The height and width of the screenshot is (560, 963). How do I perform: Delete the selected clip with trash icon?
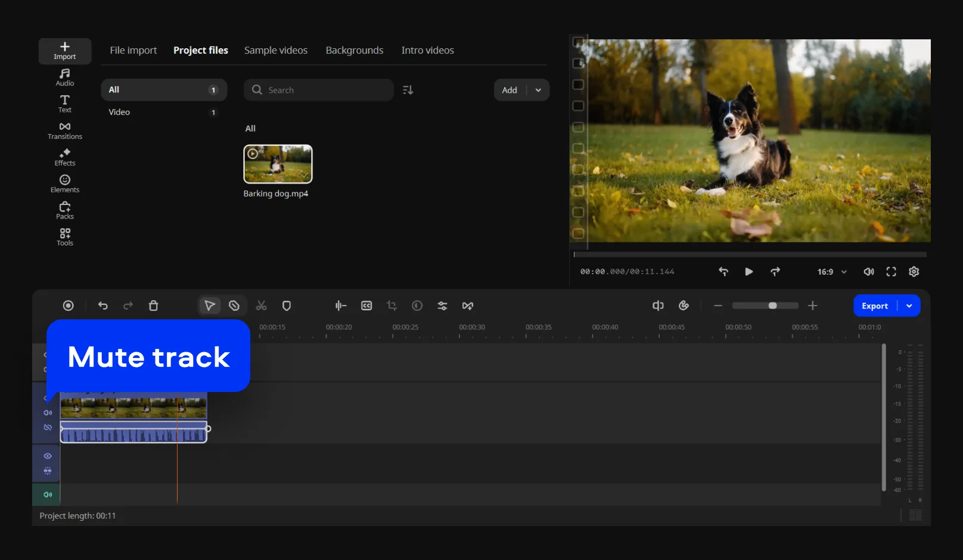(x=153, y=306)
